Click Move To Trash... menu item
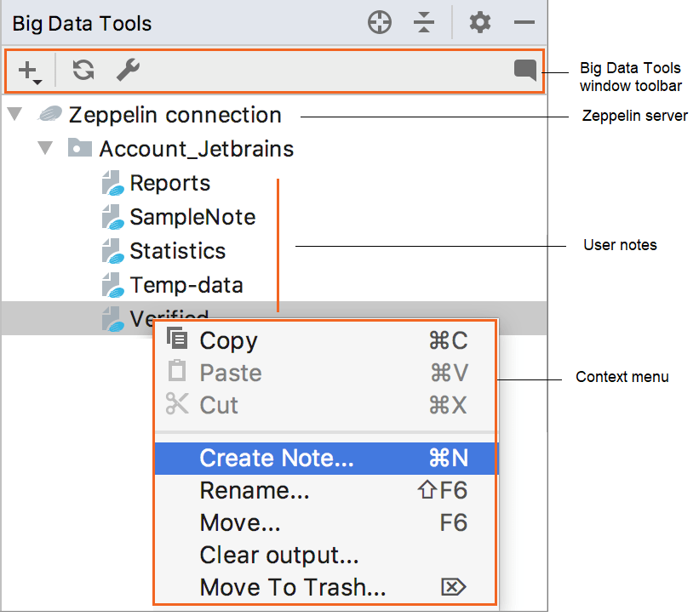Viewport: 699px width, 616px height. pos(293,587)
